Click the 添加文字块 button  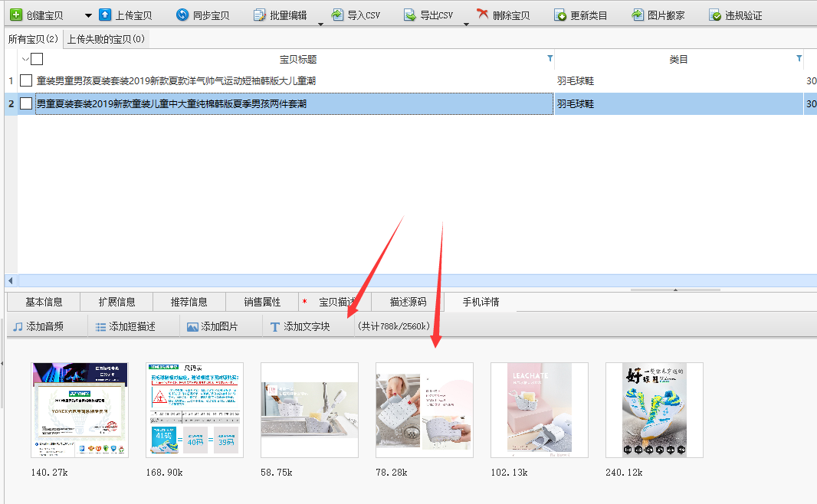click(x=300, y=326)
